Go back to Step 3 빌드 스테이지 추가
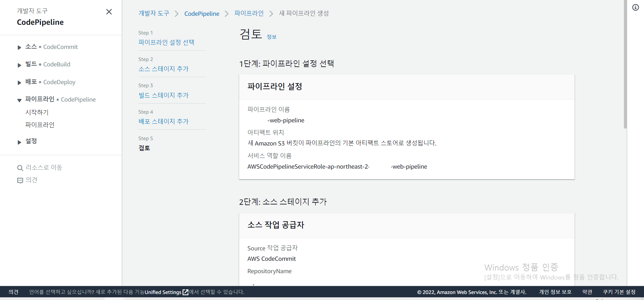The height and width of the screenshot is (300, 644). click(164, 95)
